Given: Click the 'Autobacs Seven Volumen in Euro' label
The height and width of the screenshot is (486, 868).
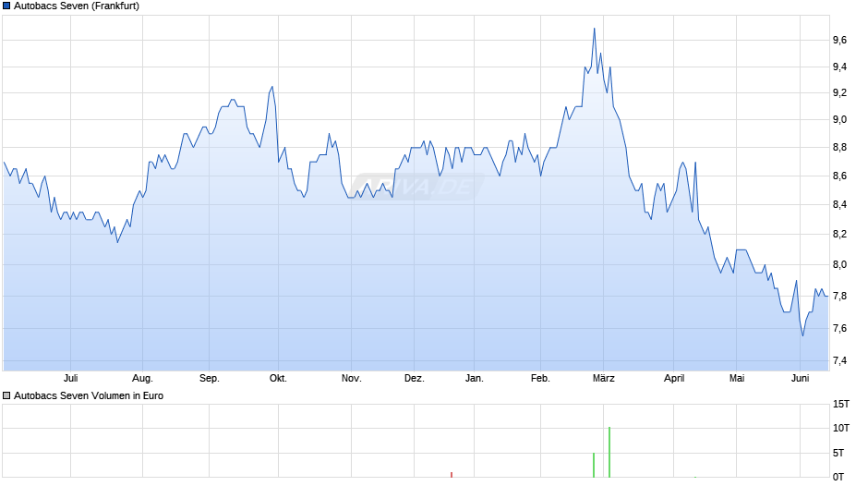Looking at the screenshot, I should click(89, 395).
